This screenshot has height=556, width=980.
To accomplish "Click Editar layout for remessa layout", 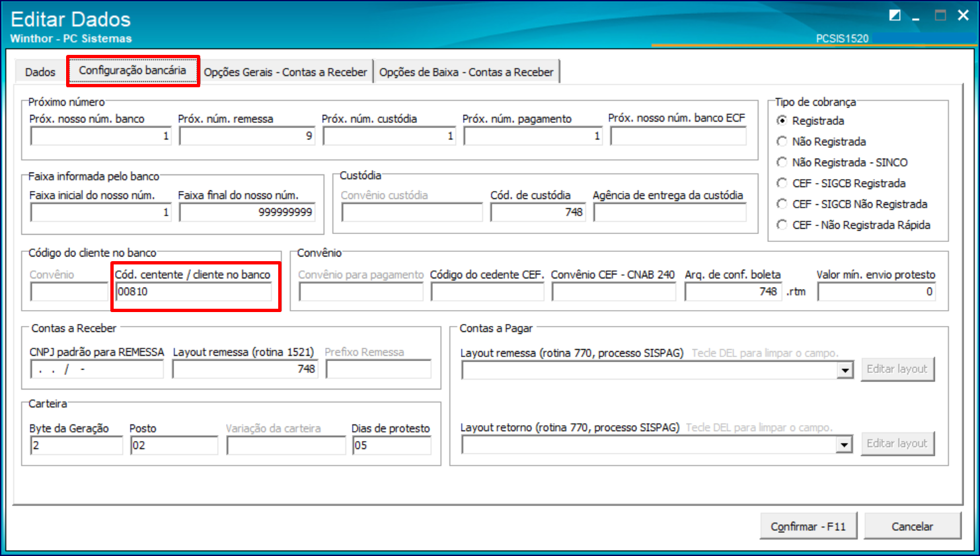I will coord(897,369).
